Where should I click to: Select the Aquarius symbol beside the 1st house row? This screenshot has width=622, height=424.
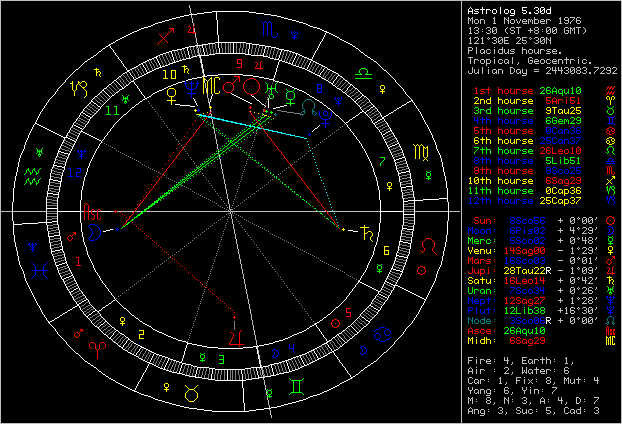point(610,91)
